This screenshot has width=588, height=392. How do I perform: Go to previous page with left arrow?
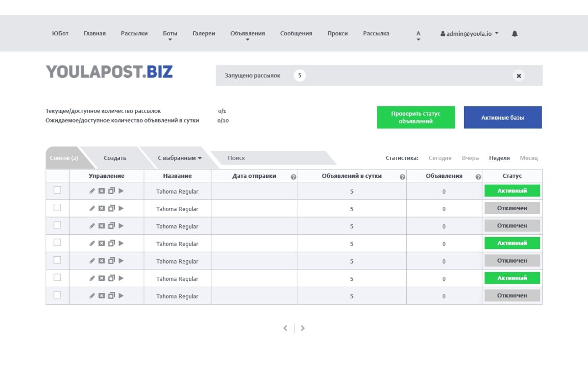click(x=286, y=328)
